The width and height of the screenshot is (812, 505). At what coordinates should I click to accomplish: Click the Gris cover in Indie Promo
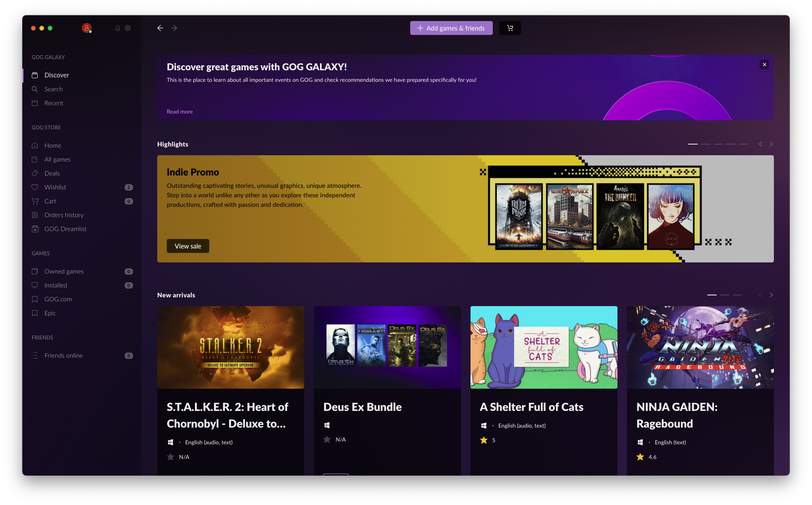pyautogui.click(x=671, y=216)
